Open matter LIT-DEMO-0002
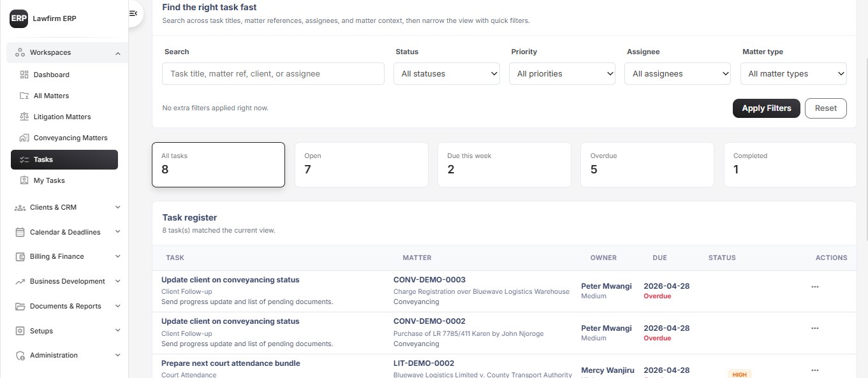This screenshot has width=868, height=378. [424, 363]
